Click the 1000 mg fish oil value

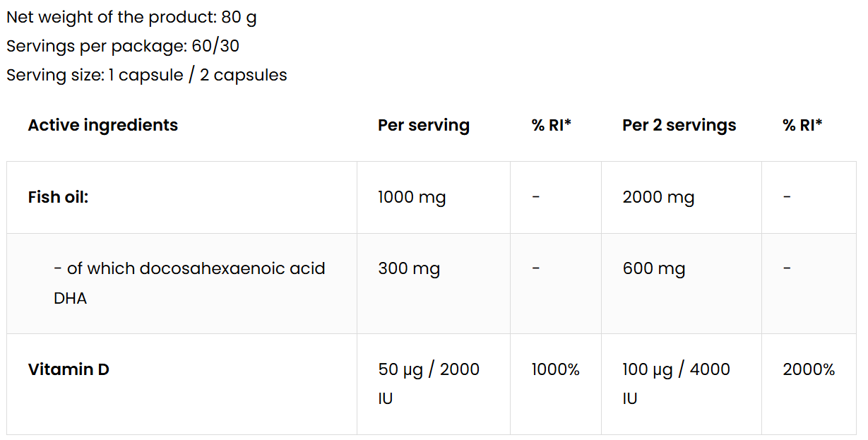412,197
